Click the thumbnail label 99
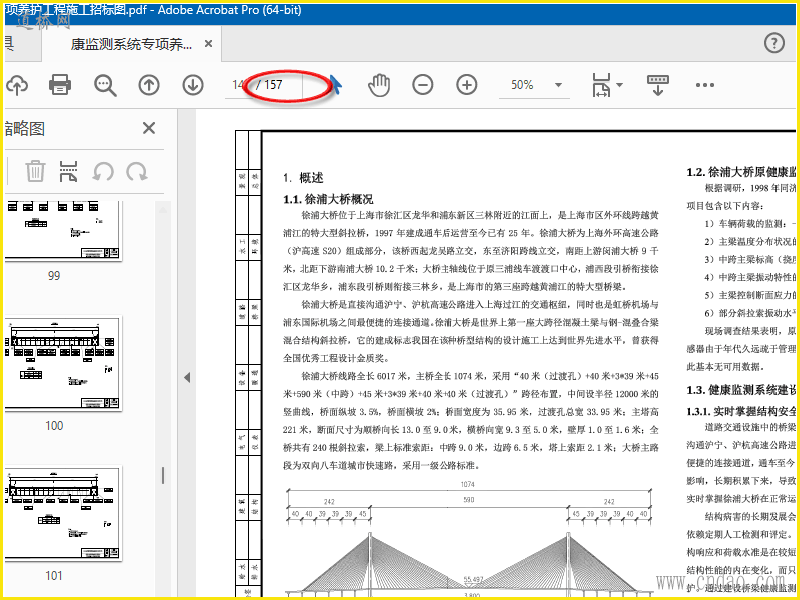Viewport: 800px width, 600px height. [54, 276]
